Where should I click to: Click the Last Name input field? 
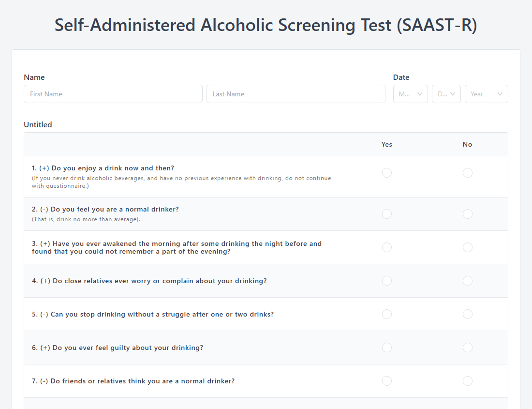(x=296, y=94)
